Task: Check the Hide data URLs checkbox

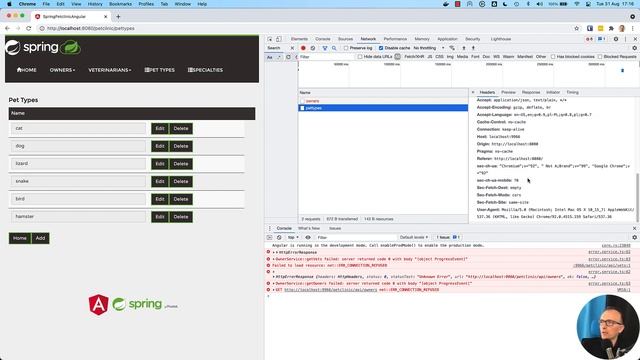Action: coord(360,57)
